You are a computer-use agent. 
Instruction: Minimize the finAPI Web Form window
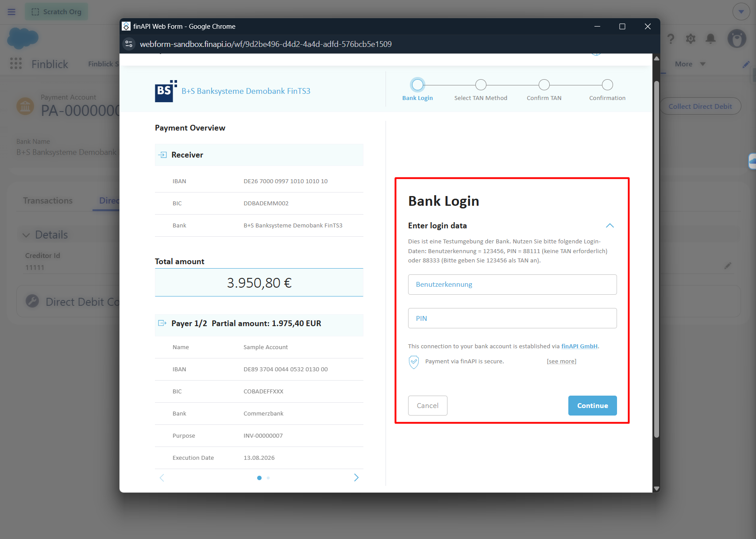[x=597, y=27]
